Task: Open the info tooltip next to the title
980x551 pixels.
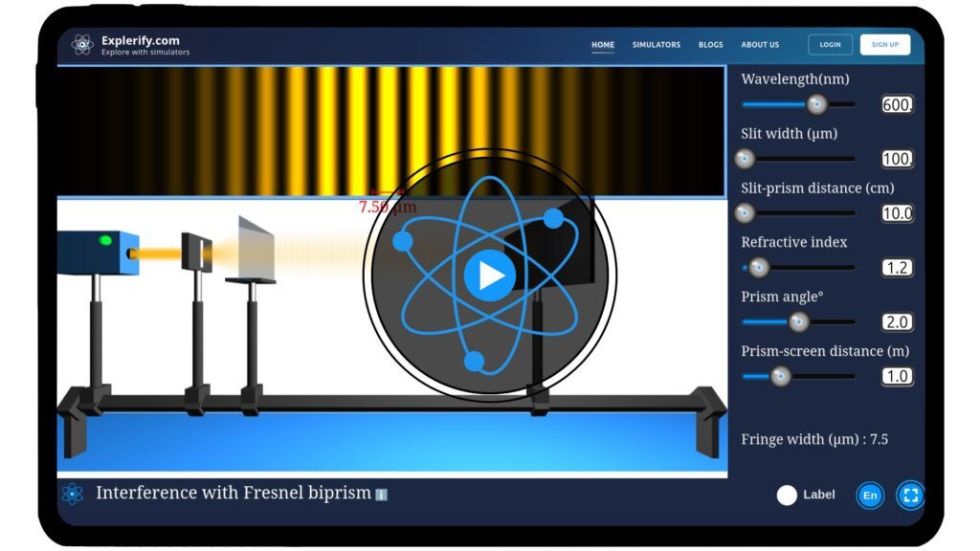Action: click(x=381, y=495)
